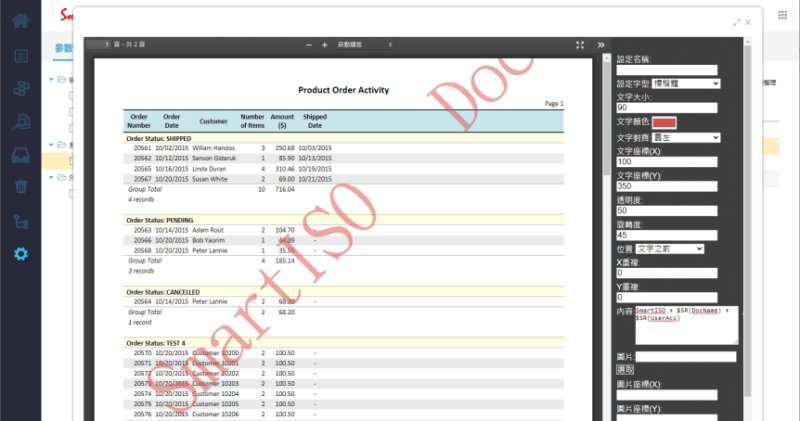Click the 文字大小 field showing 90

[x=667, y=108]
